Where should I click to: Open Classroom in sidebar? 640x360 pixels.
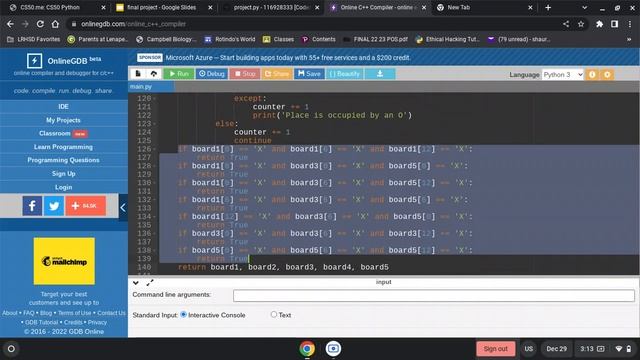(x=63, y=133)
